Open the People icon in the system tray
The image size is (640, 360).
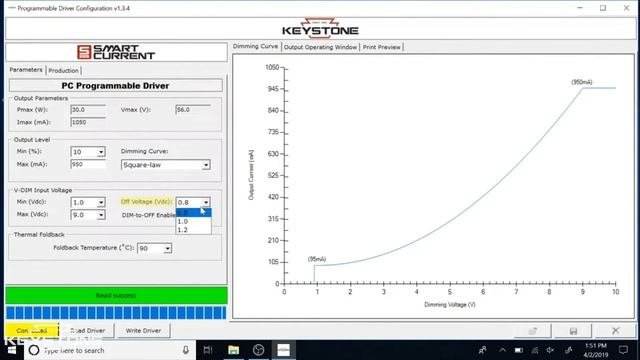pos(482,350)
